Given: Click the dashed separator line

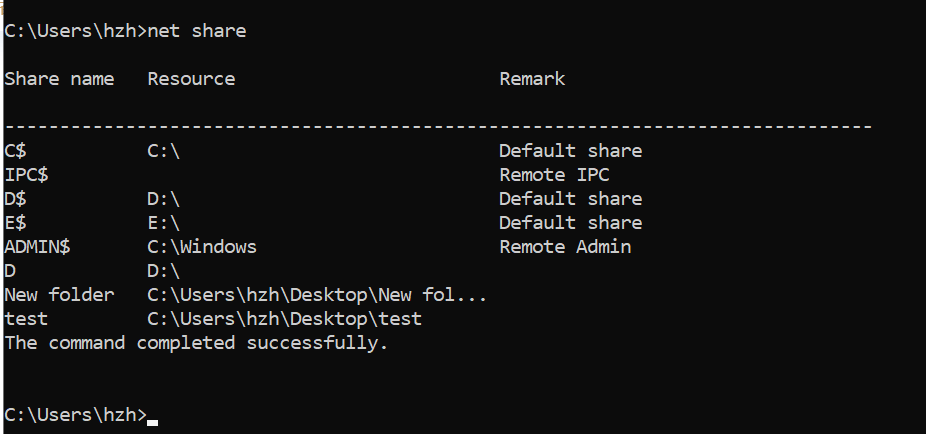Looking at the screenshot, I should click(438, 126).
